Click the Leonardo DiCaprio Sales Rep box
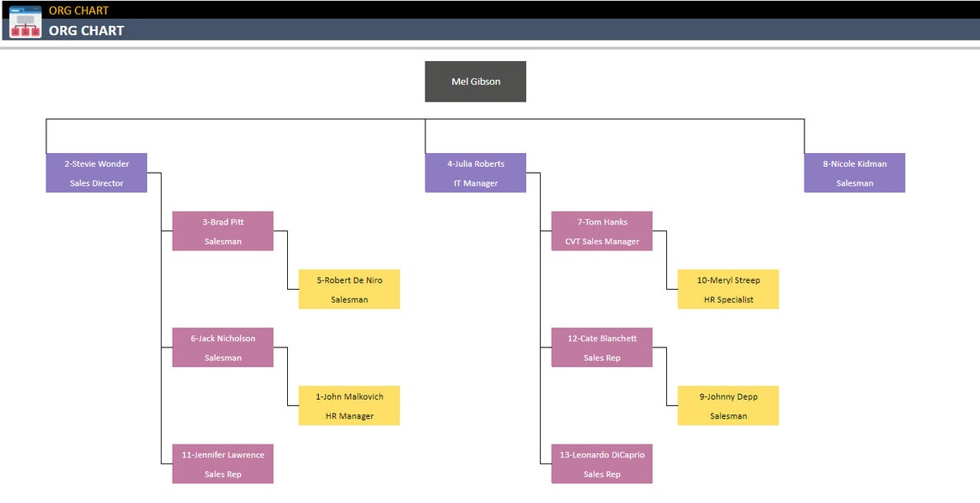The image size is (980, 503). coord(602,463)
